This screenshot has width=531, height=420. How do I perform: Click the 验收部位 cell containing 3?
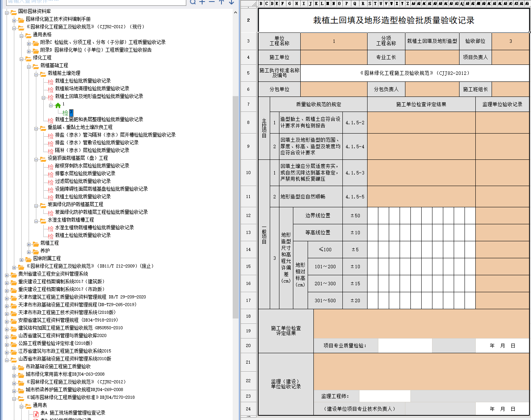(x=510, y=41)
